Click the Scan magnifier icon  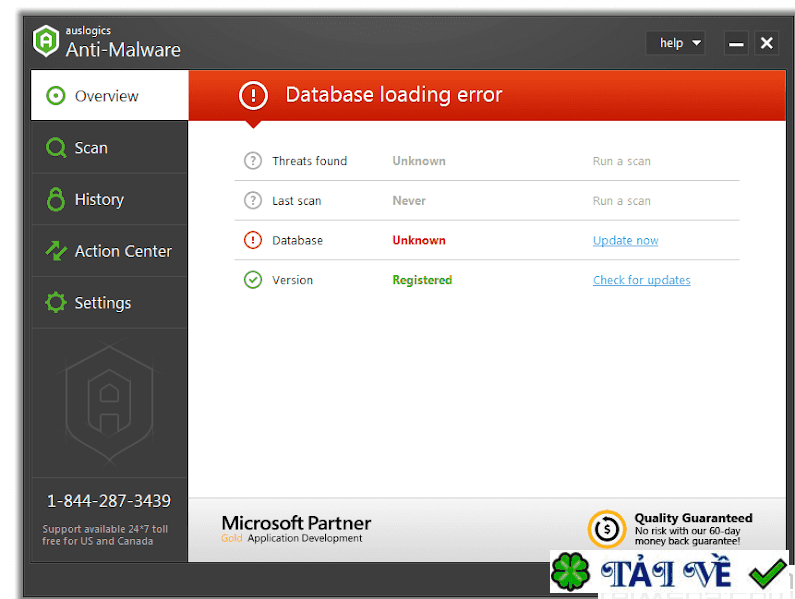click(x=56, y=148)
